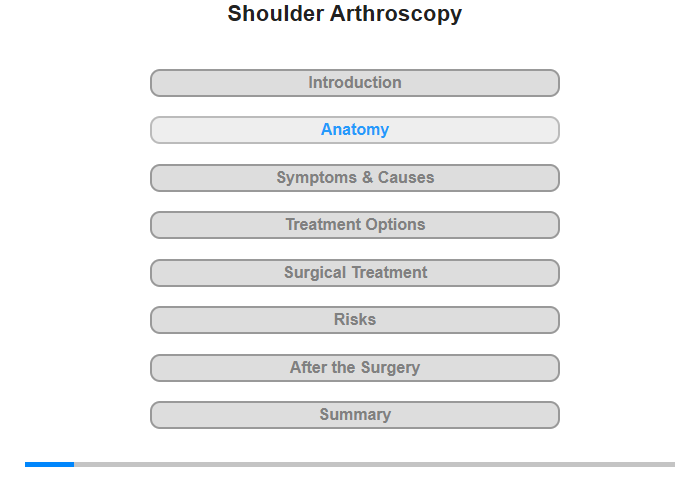The image size is (700, 480).
Task: Select the highlighted Anatomy section
Action: [x=354, y=130]
